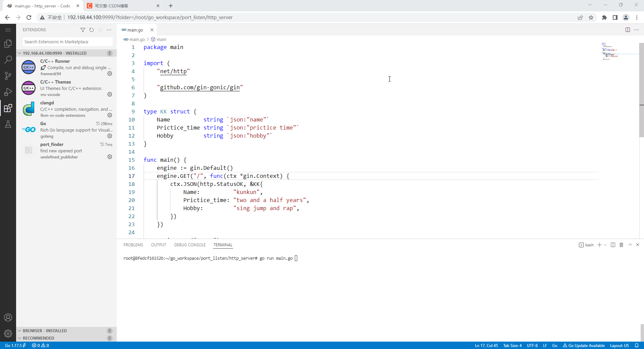Change Layout: US keyboard layout
The width and height of the screenshot is (644, 349).
pyautogui.click(x=620, y=345)
